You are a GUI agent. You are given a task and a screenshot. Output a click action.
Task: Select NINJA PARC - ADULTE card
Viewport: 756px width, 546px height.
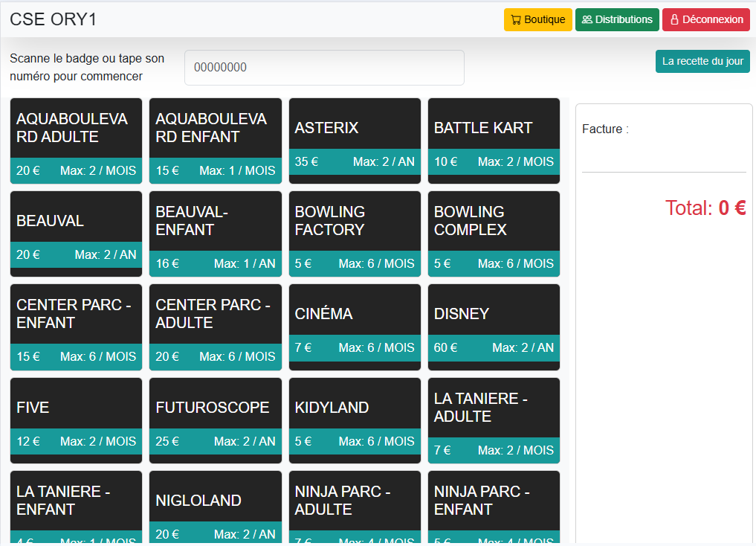point(355,507)
